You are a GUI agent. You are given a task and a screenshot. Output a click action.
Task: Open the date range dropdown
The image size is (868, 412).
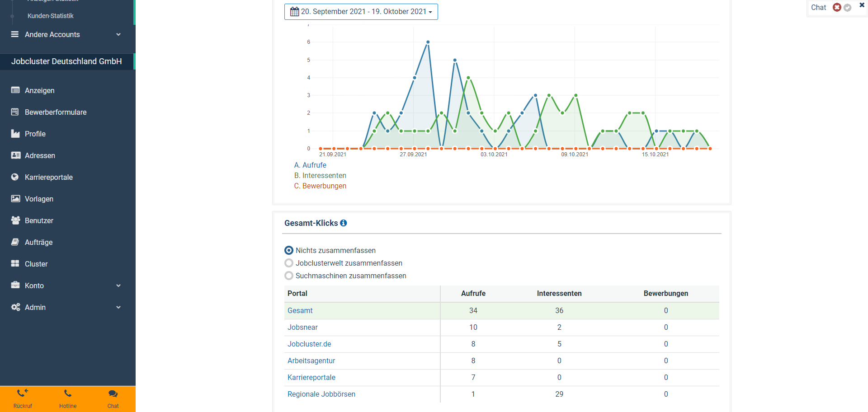coord(361,12)
